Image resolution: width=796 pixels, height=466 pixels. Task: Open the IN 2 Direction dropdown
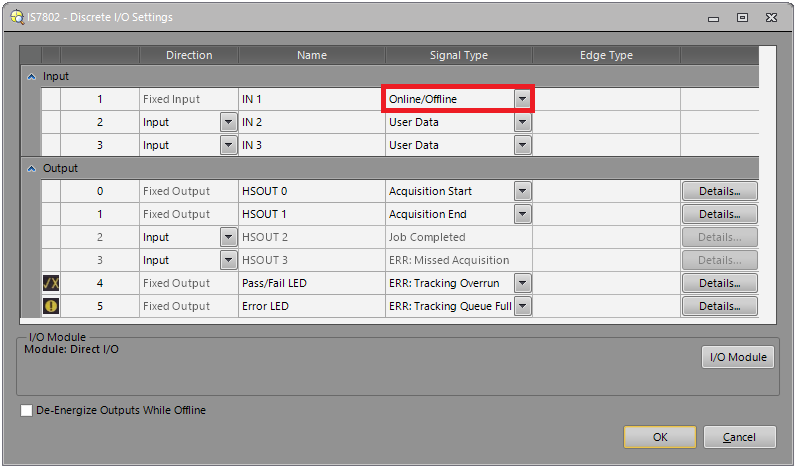click(228, 122)
